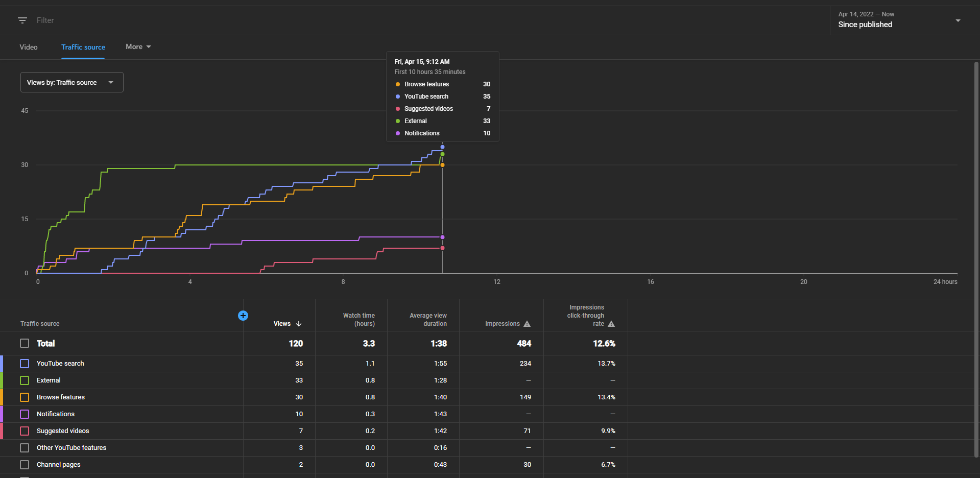
Task: Click warning triangle next to Impressions
Action: click(x=527, y=324)
